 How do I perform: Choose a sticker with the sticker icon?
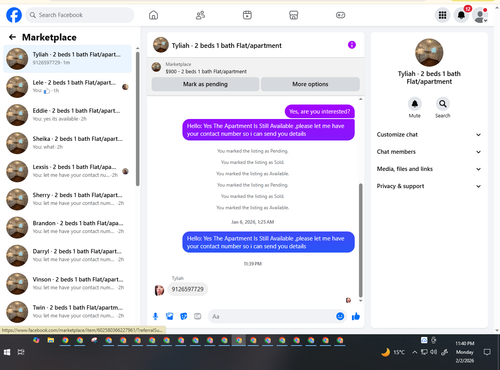[184, 316]
